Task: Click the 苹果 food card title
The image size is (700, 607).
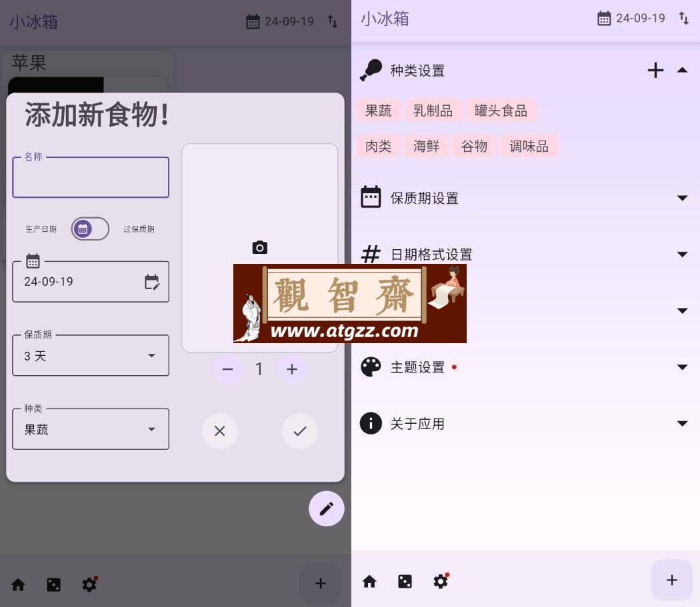Action: (x=29, y=63)
